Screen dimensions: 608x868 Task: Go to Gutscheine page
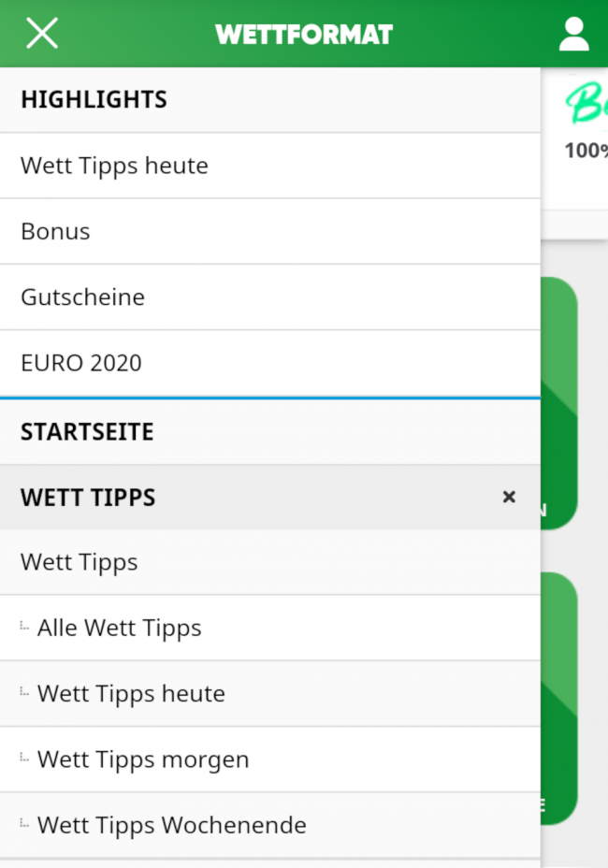82,297
